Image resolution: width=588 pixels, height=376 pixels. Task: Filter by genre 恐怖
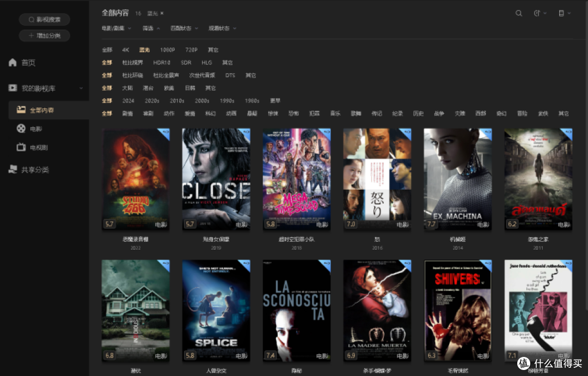[293, 114]
